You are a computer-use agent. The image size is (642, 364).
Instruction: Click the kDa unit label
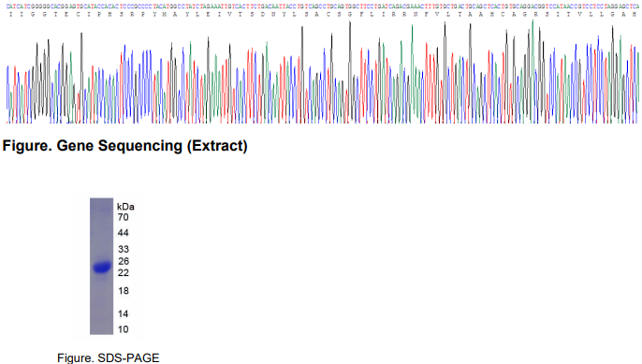coord(125,207)
